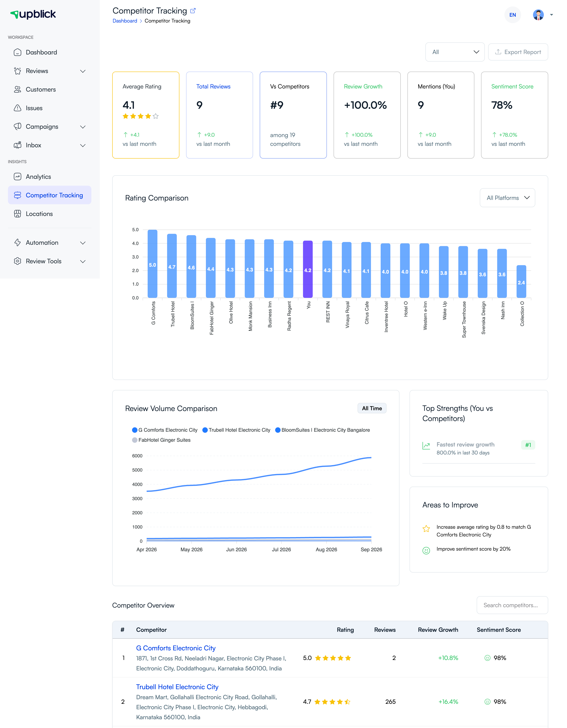Toggle BloomSuites legend series in chart

point(322,430)
